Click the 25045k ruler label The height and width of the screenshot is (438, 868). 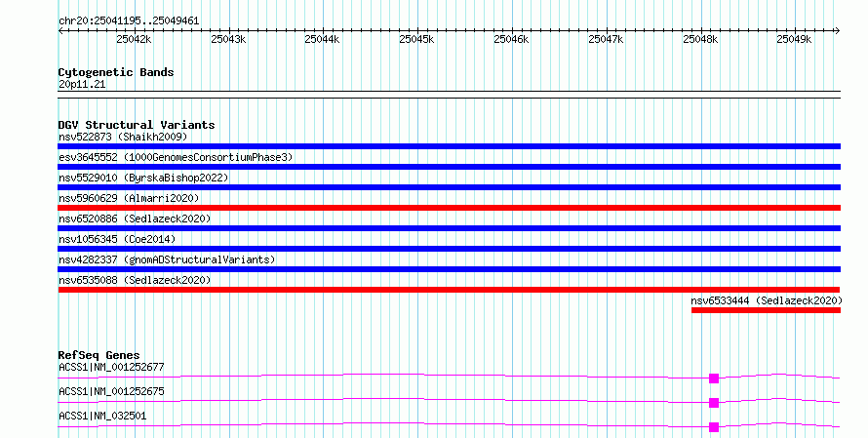pos(416,39)
